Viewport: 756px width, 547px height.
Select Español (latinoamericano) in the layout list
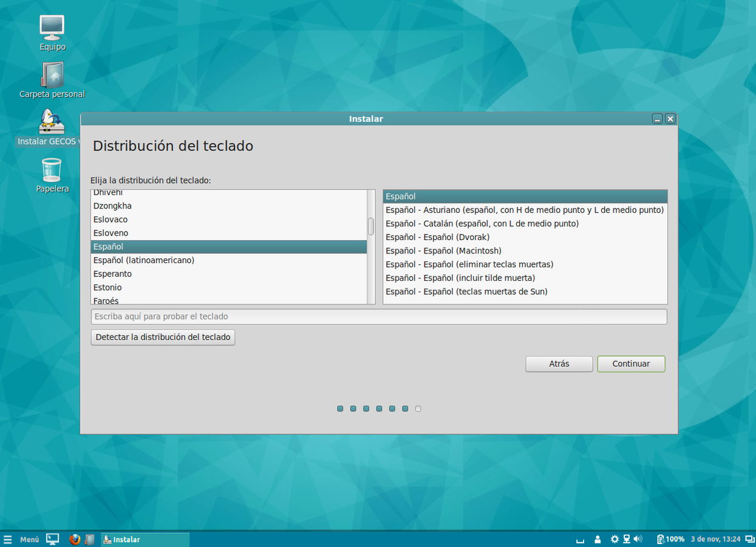tap(144, 260)
